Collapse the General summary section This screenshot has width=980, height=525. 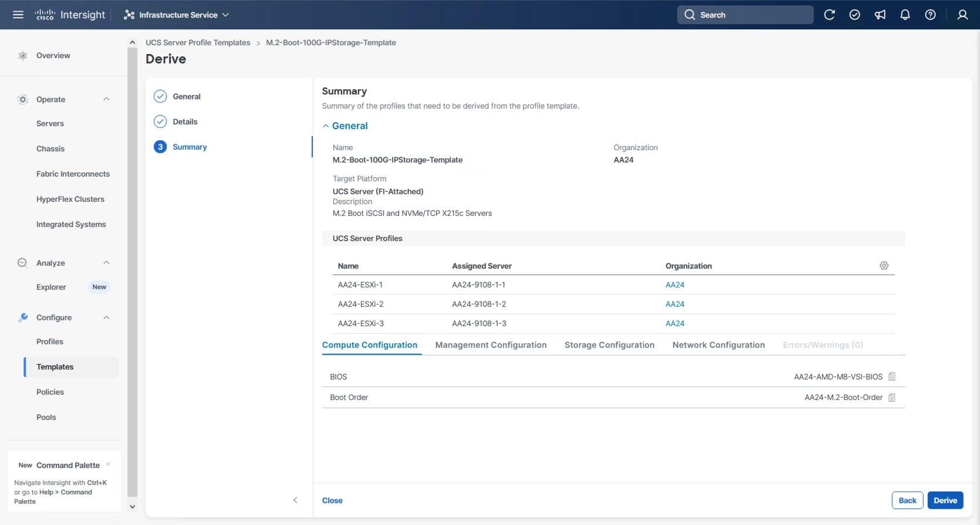click(345, 126)
